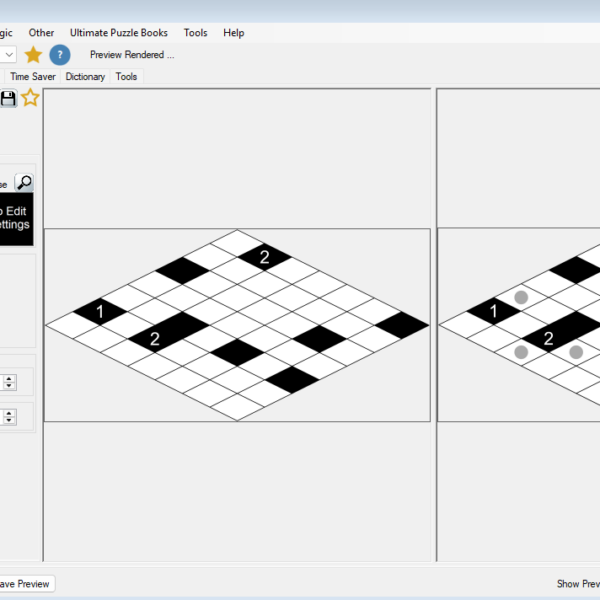This screenshot has height=600, width=600.
Task: Decrease the upper spinner value with down arrow
Action: click(x=9, y=385)
